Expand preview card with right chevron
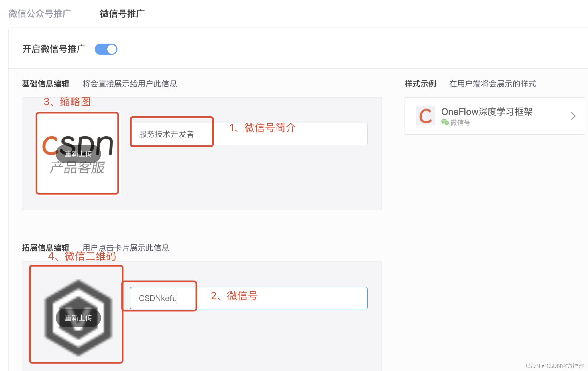 (573, 116)
